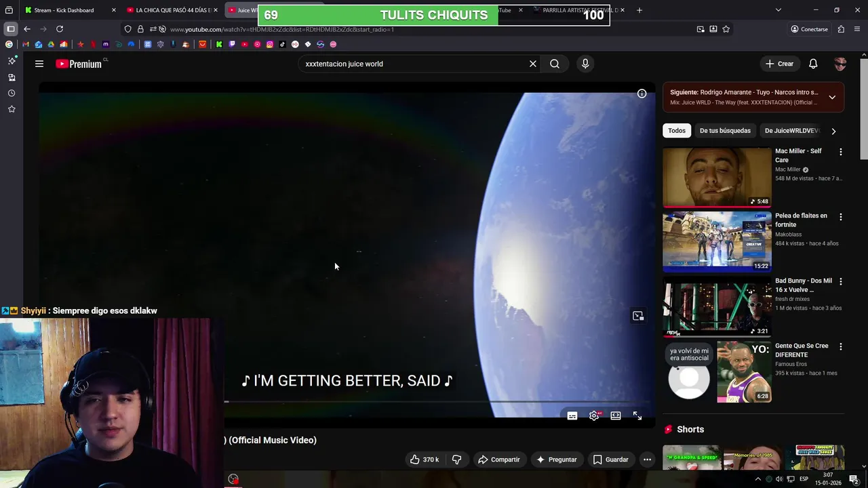The image size is (868, 488).
Task: Select the De JuiceWRLDVEVO chip
Action: 791,131
